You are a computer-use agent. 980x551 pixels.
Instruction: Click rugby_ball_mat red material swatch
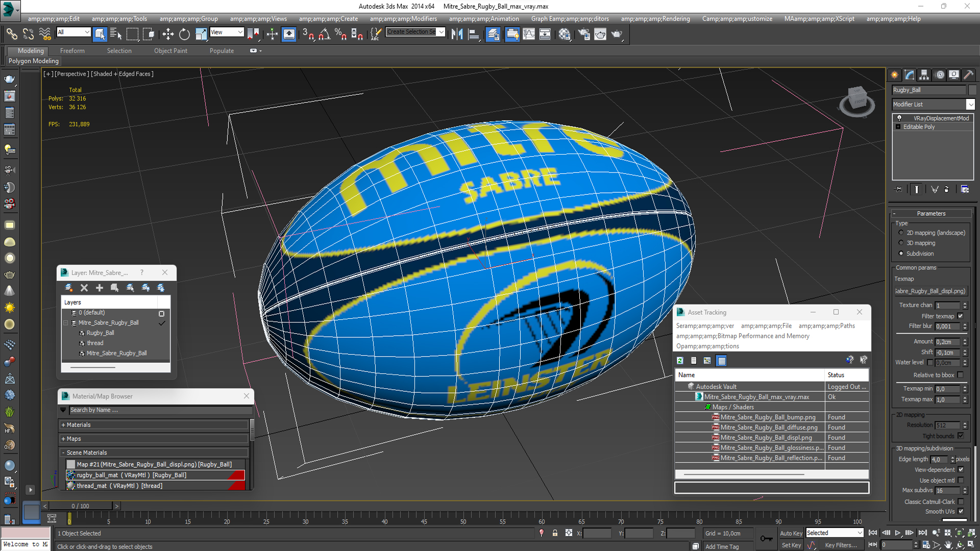click(x=237, y=475)
